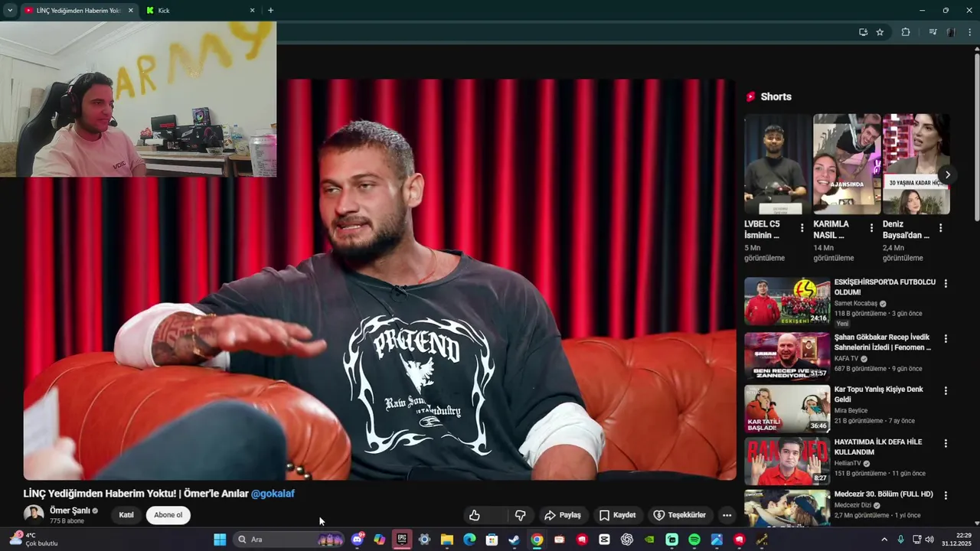Open HAYATIMDA İLK DEFA HİLE thumbnail
The image size is (980, 551).
pyautogui.click(x=787, y=461)
